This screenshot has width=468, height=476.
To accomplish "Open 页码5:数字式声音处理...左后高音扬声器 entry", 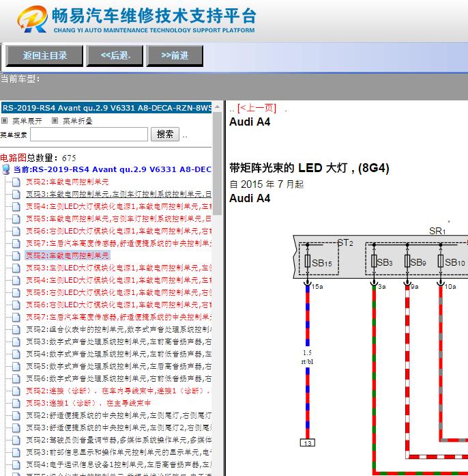I will 119,367.
